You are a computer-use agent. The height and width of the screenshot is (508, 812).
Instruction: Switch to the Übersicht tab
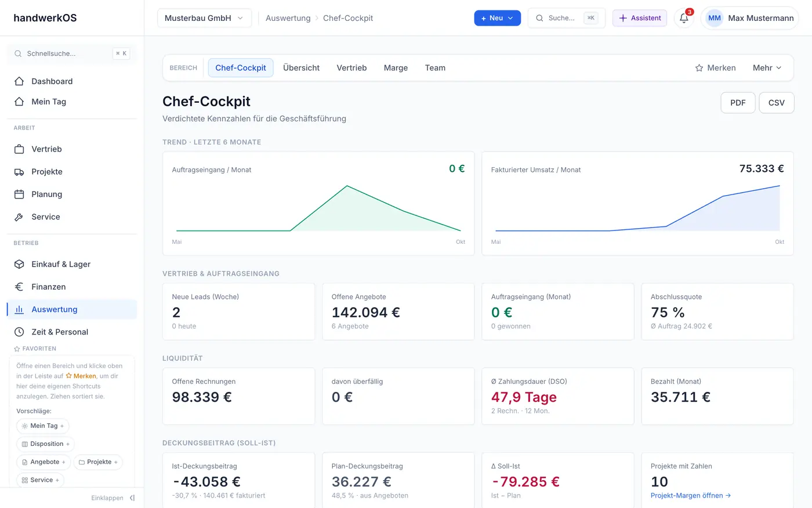pos(301,68)
